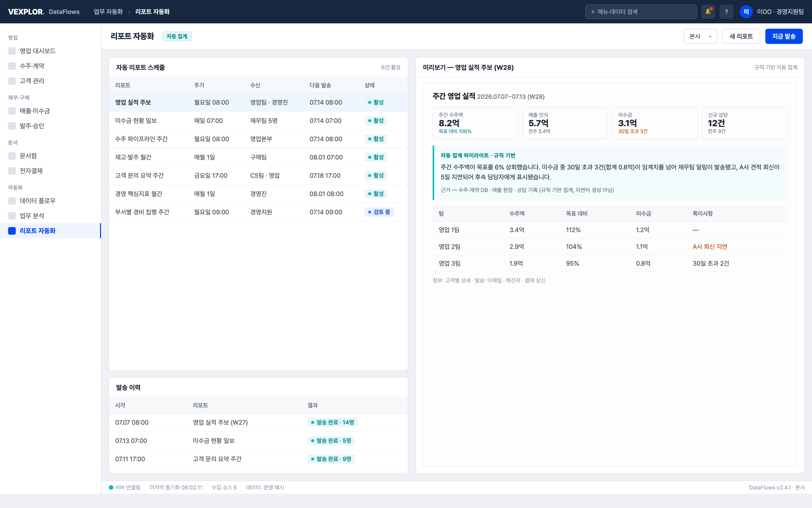The height and width of the screenshot is (508, 812).
Task: Click the 주간 수주액 8.2억 card
Action: click(475, 123)
